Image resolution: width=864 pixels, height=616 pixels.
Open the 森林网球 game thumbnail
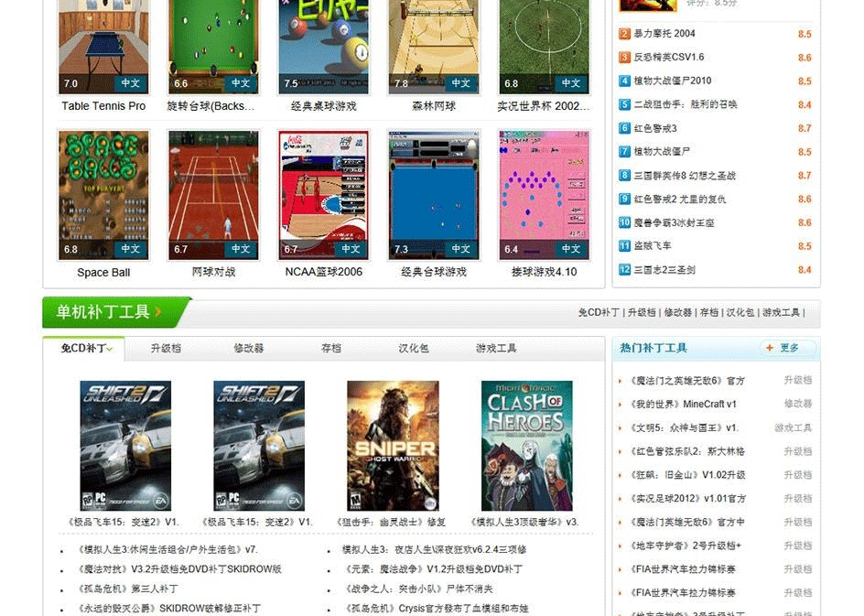click(434, 47)
